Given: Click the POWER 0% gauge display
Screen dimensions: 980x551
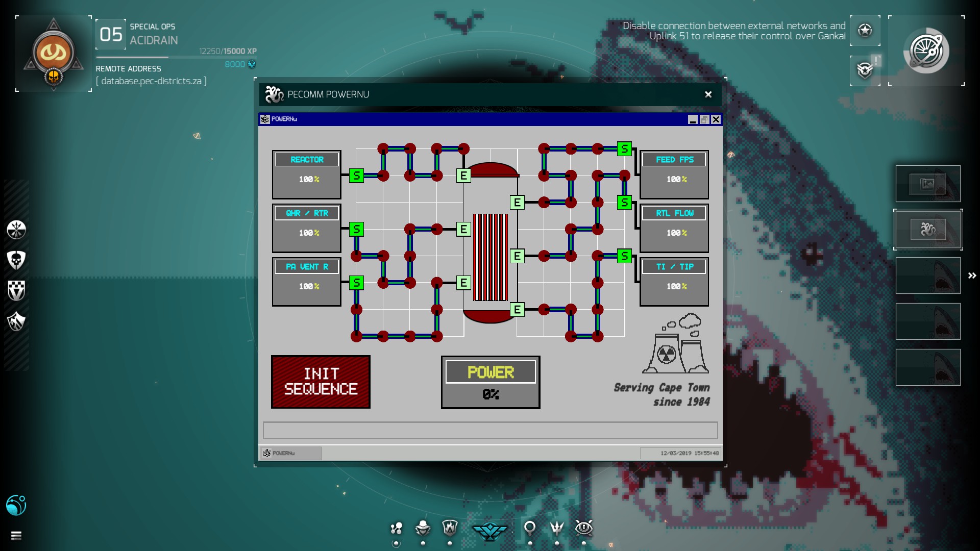Looking at the screenshot, I should click(491, 383).
